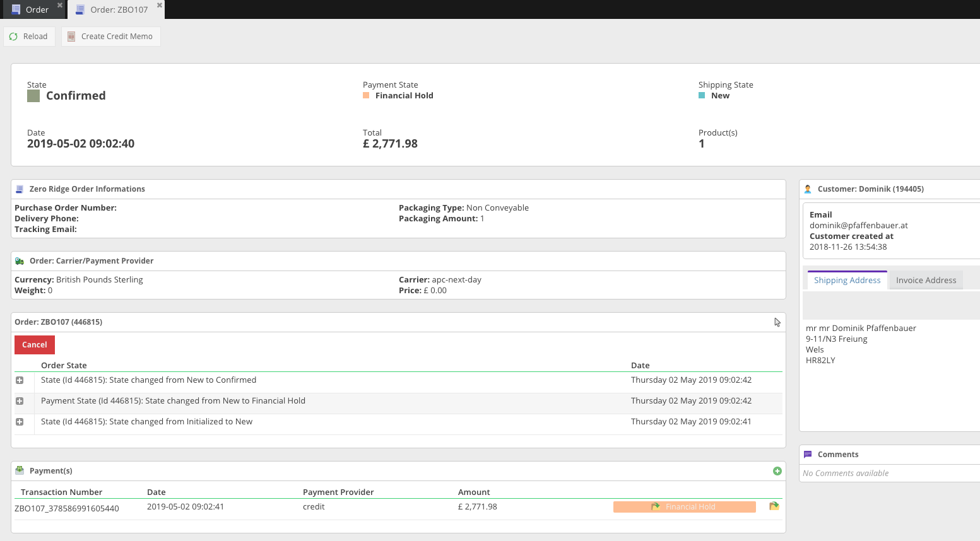Click the Financial Hold orange color square
The height and width of the screenshot is (541, 980).
point(366,95)
